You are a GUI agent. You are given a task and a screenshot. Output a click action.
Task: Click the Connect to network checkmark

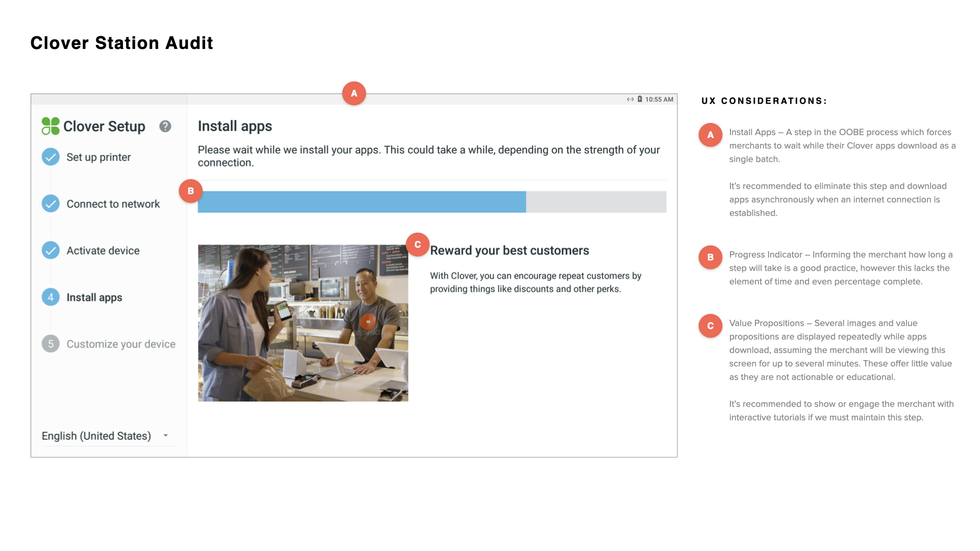pos(51,204)
